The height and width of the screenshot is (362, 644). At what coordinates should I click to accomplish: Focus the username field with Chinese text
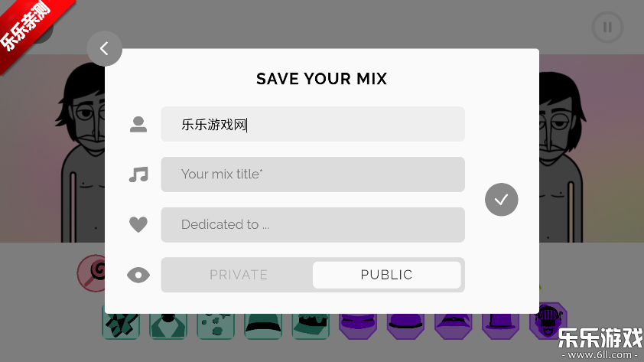[312, 124]
